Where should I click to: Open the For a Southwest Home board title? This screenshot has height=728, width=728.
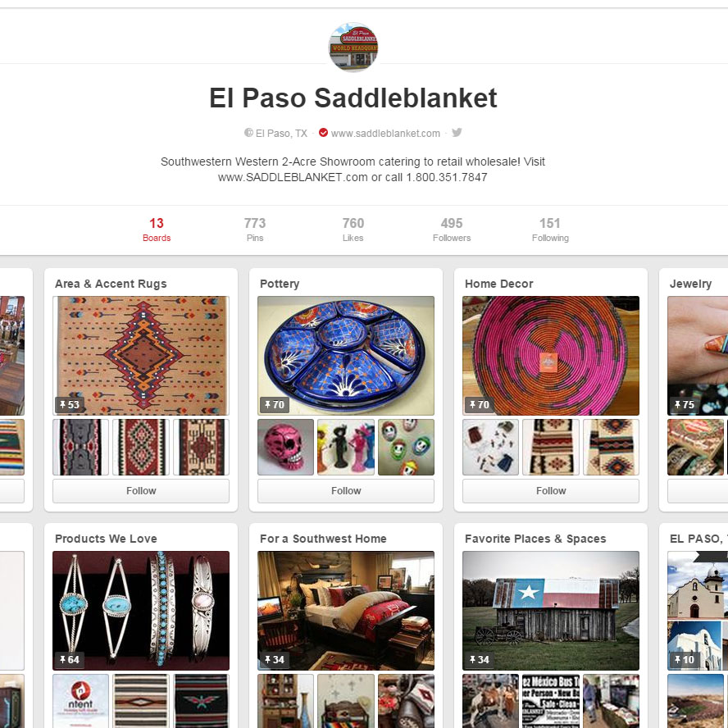(x=323, y=539)
